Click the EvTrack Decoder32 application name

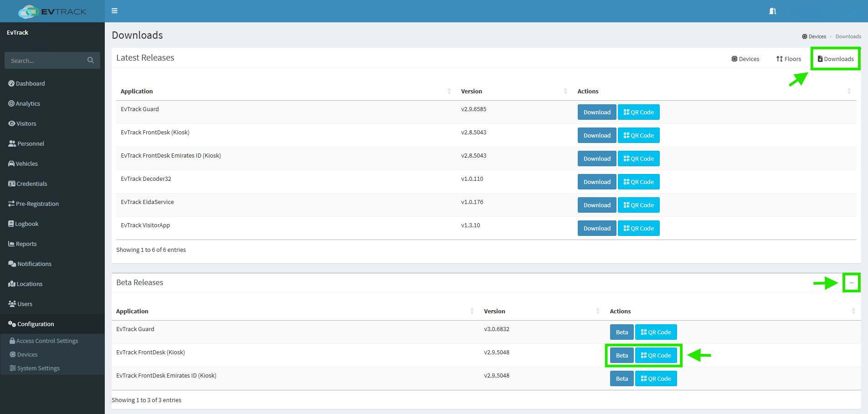coord(146,179)
